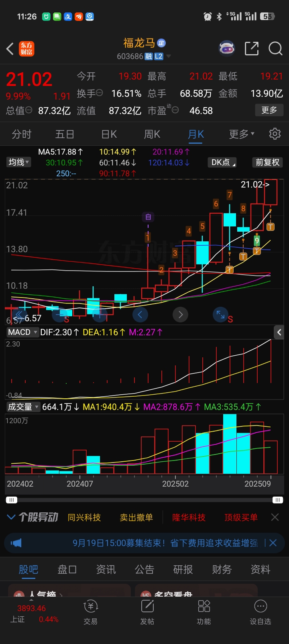
Task: Switch to 五日 tab
Action: [x=65, y=134]
